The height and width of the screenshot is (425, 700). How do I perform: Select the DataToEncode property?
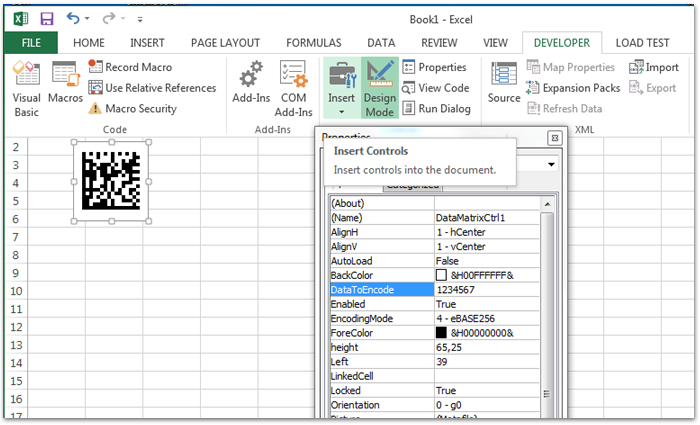382,290
